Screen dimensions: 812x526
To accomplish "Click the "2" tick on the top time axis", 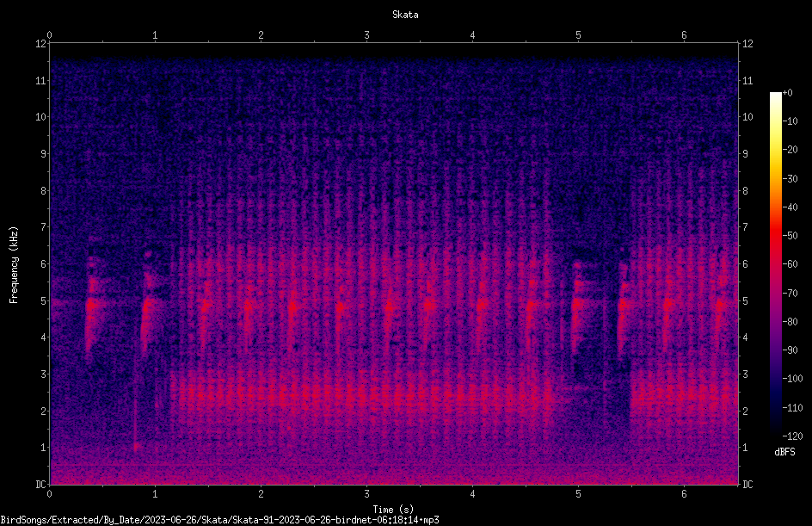I will tap(261, 35).
